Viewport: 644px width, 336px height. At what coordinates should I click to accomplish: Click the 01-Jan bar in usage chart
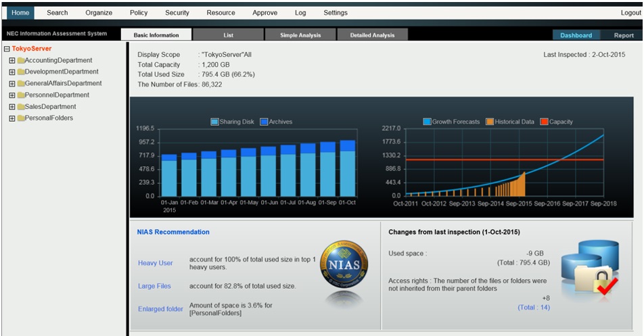169,175
